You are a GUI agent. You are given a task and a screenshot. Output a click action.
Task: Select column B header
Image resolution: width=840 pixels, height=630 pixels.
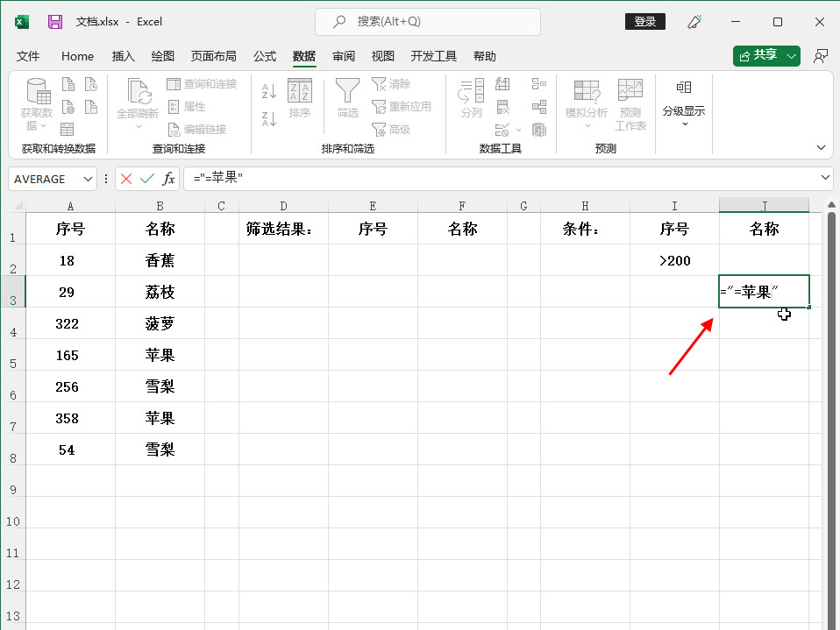(x=160, y=206)
